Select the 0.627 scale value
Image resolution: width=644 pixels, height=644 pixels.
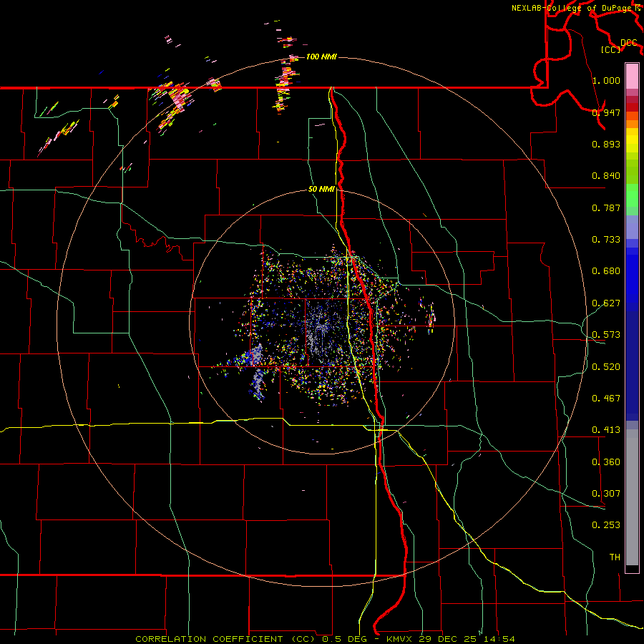[x=606, y=303]
